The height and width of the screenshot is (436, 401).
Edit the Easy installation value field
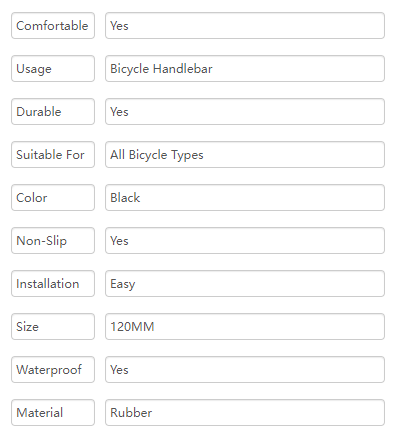pyautogui.click(x=245, y=284)
